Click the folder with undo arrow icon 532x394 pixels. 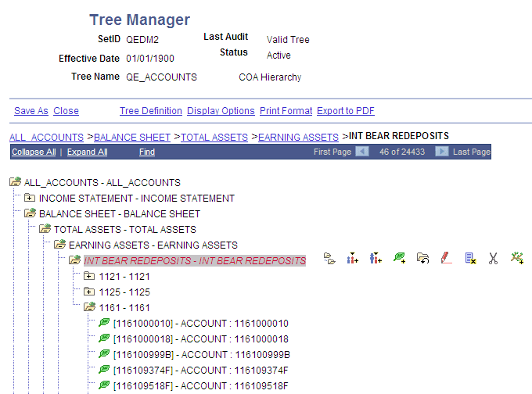click(422, 259)
